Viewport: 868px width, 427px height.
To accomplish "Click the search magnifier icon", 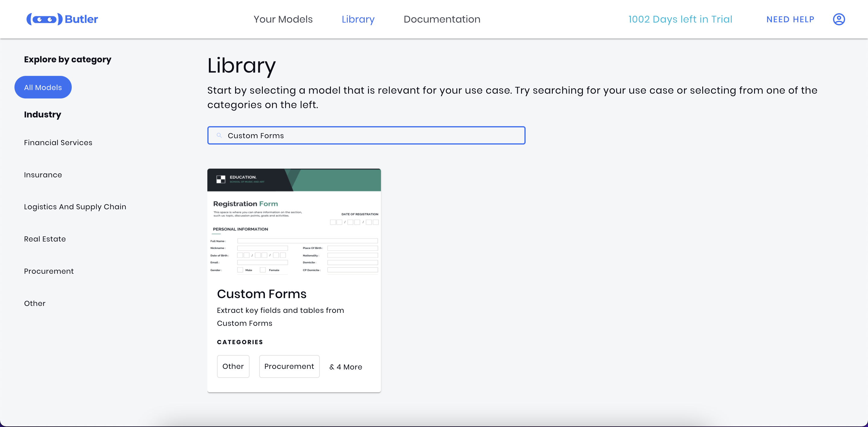I will 219,136.
